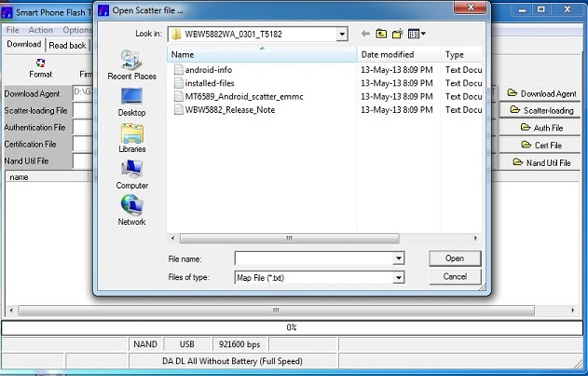Click MT6589_Android_scatter_emmc file icon
The image size is (588, 376).
point(179,96)
